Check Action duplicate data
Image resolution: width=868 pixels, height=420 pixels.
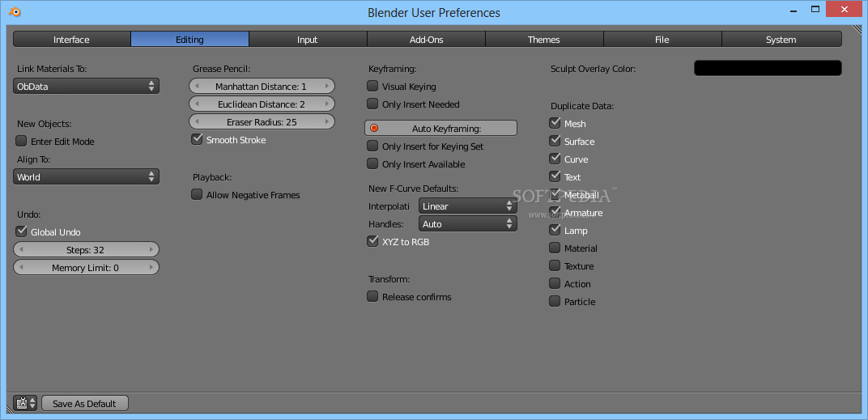tap(555, 283)
